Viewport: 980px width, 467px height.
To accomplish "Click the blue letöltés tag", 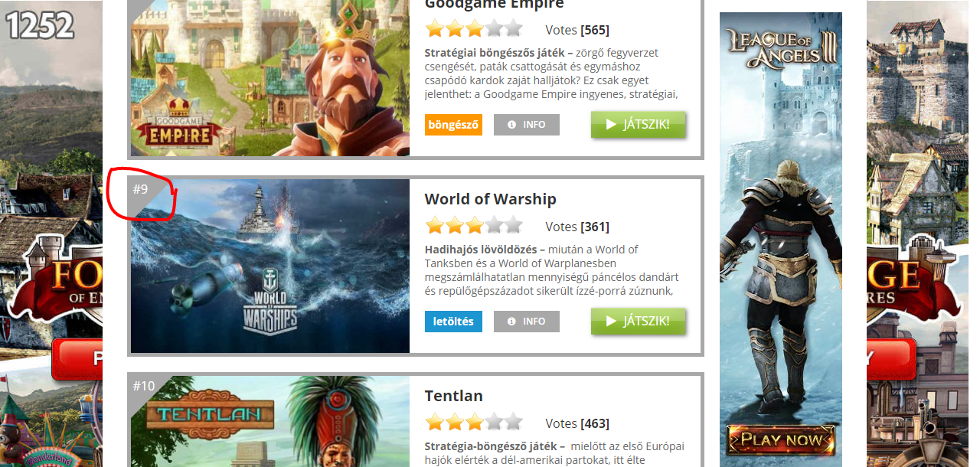I will pos(453,322).
